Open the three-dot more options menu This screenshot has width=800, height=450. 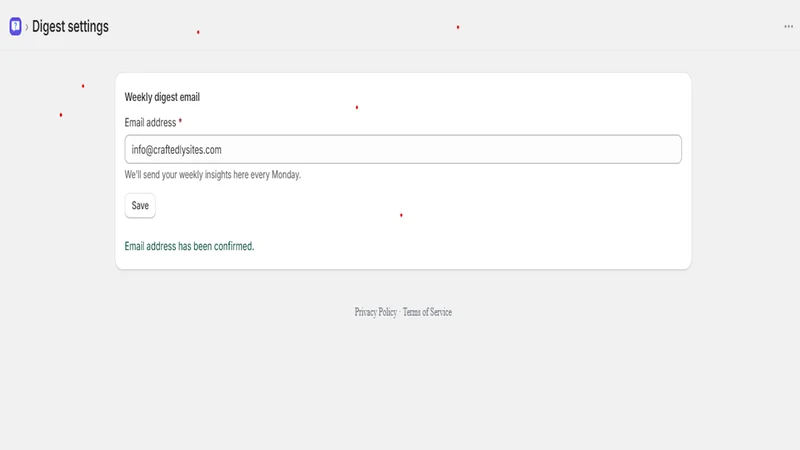point(788,27)
